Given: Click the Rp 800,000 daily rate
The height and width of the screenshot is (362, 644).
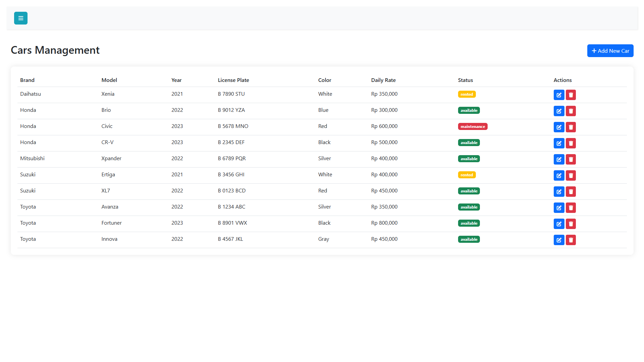Looking at the screenshot, I should pos(384,223).
